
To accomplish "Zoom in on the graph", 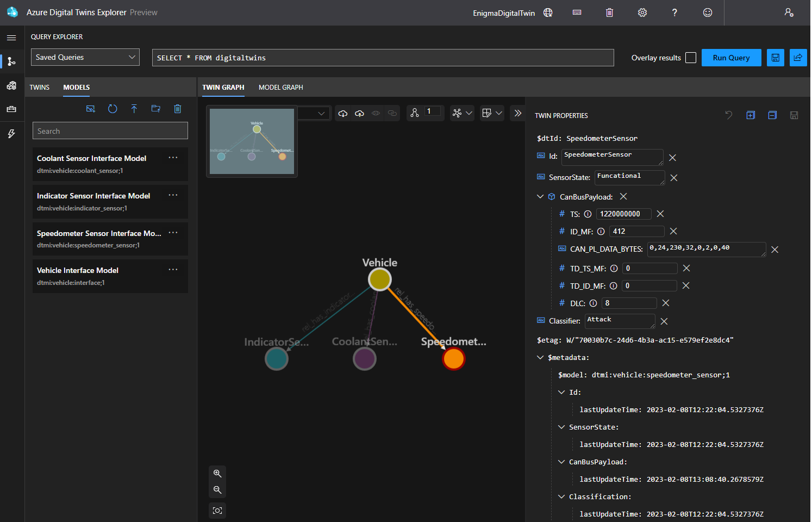I will coord(217,474).
